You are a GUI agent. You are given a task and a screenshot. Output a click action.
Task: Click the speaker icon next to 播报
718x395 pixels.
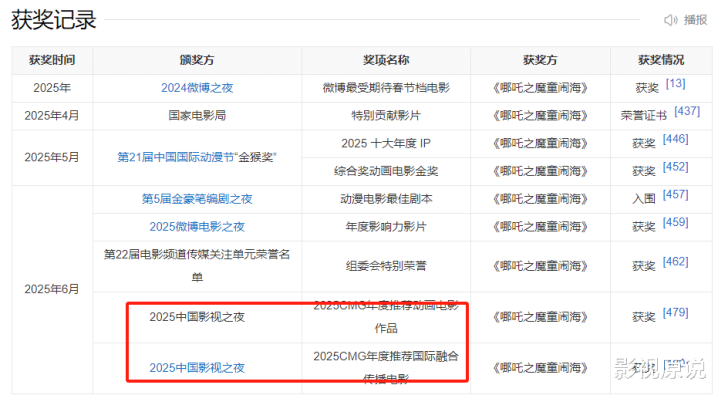[670, 20]
